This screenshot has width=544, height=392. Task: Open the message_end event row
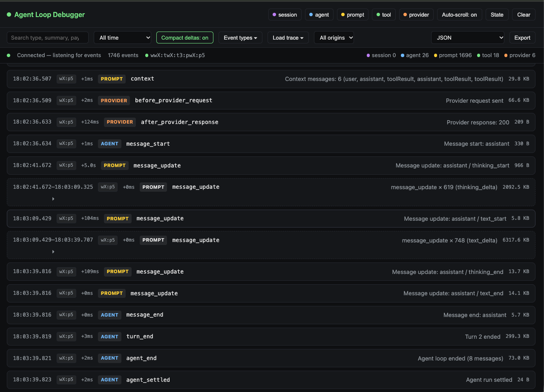pyautogui.click(x=271, y=315)
